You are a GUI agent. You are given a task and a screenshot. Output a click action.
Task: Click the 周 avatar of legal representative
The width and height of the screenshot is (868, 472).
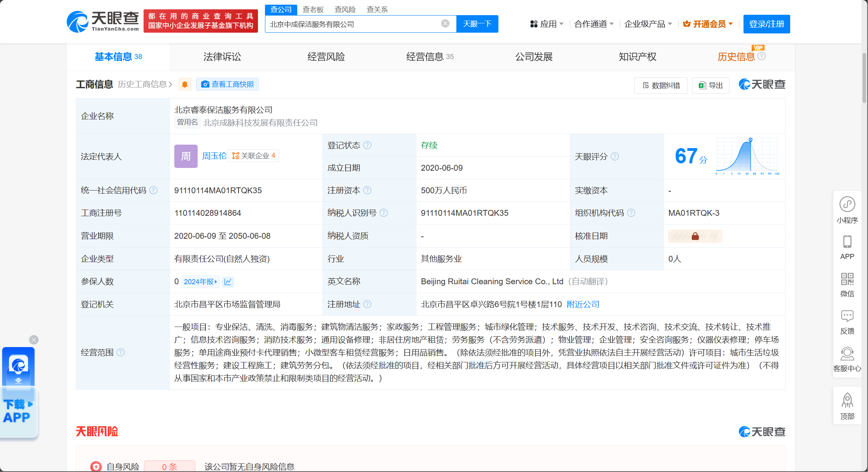[x=186, y=156]
